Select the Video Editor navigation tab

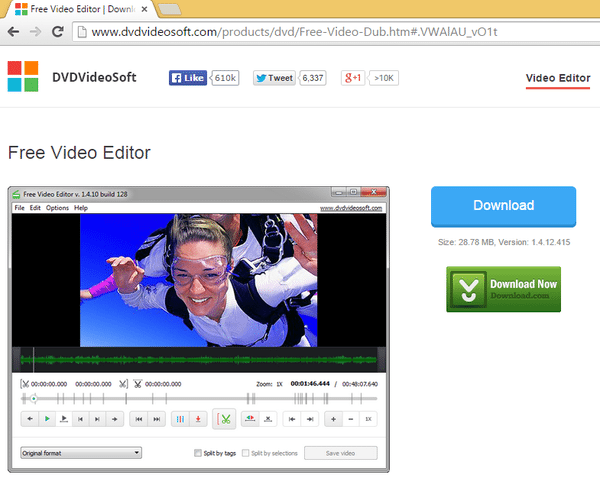coord(558,78)
